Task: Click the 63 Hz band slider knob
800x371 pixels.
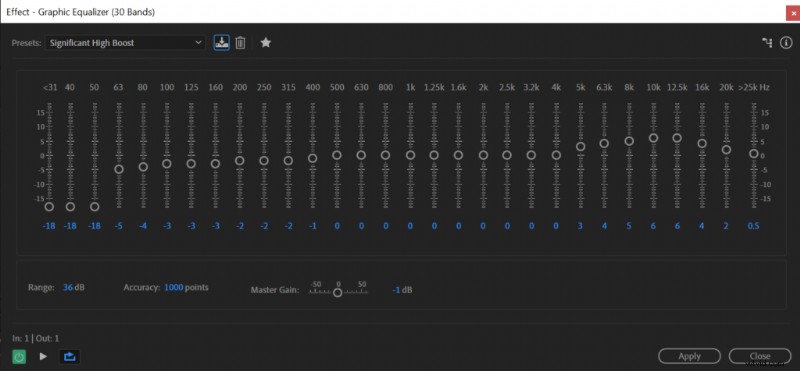Action: (x=119, y=169)
